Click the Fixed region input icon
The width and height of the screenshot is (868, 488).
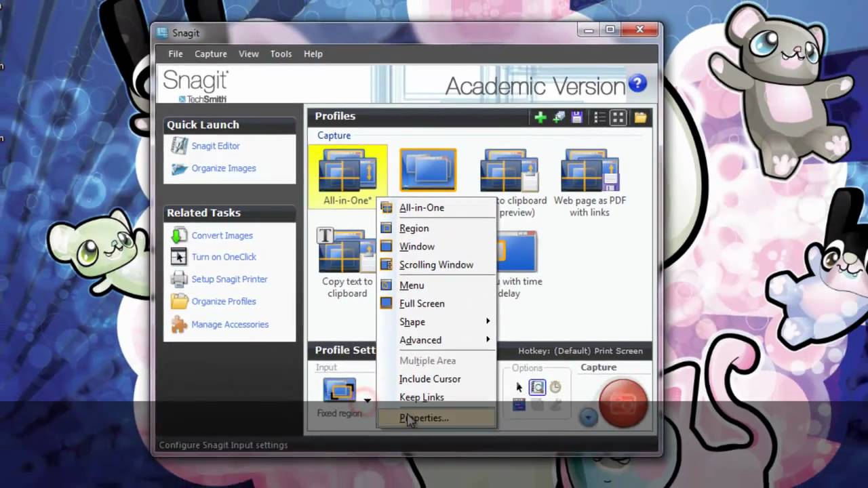[x=340, y=390]
